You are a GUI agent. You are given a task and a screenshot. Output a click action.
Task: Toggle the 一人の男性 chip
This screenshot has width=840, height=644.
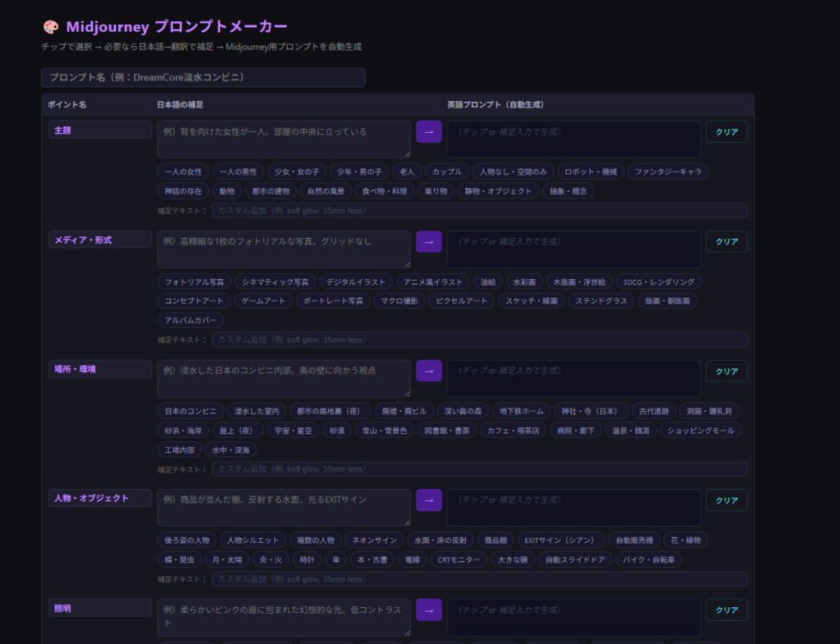tap(239, 171)
